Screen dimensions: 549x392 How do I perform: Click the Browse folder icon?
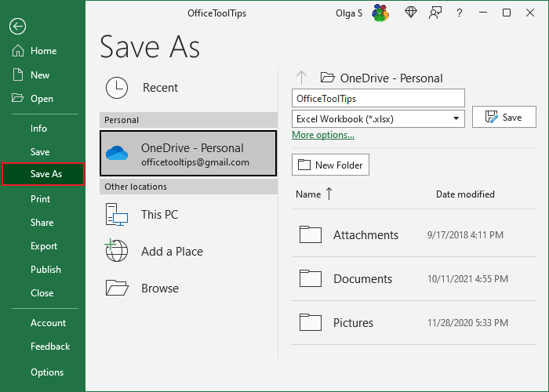click(x=117, y=288)
